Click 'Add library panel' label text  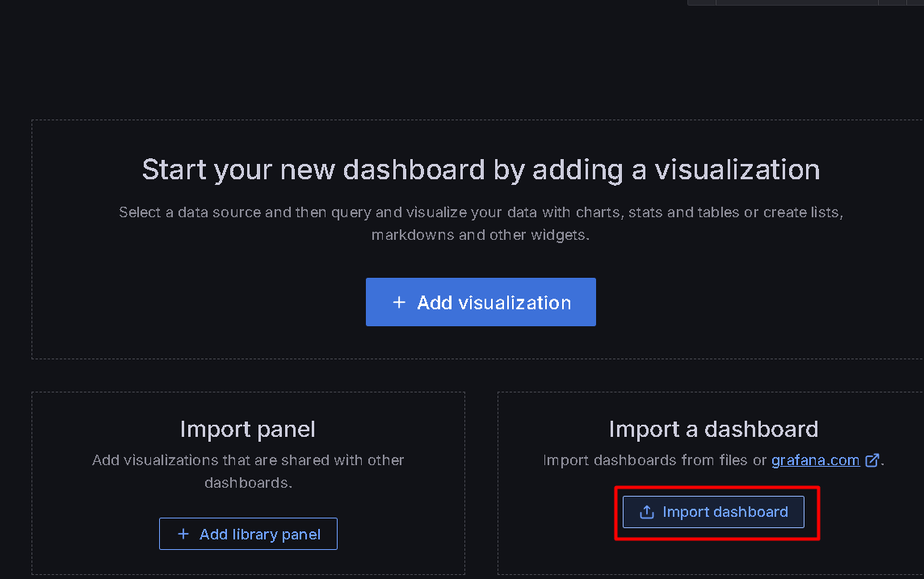click(x=259, y=535)
